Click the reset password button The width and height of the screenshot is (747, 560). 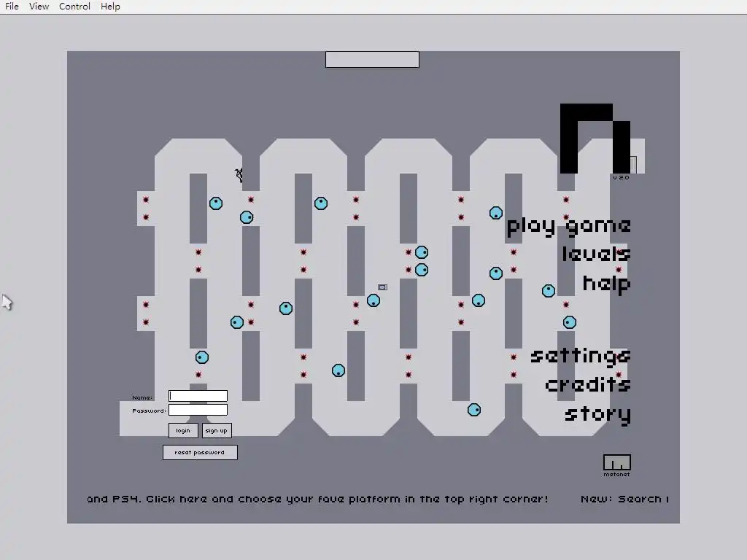[200, 452]
